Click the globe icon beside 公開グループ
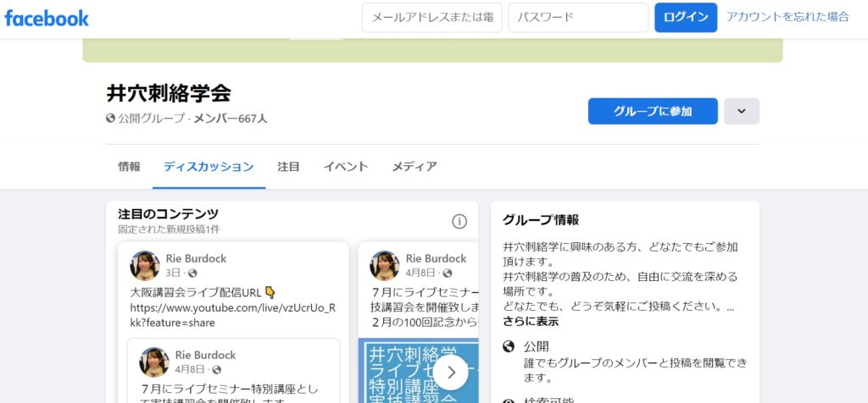The width and height of the screenshot is (868, 403). coord(110,119)
